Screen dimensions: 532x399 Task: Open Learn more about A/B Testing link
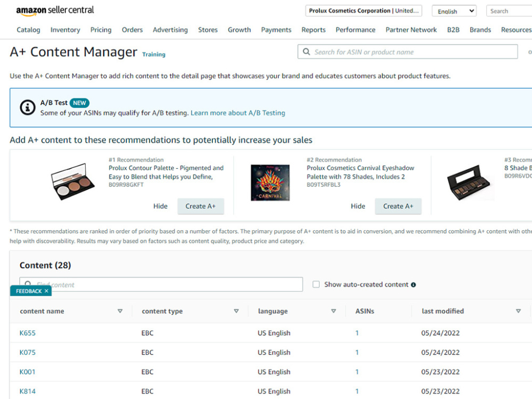[x=238, y=113]
